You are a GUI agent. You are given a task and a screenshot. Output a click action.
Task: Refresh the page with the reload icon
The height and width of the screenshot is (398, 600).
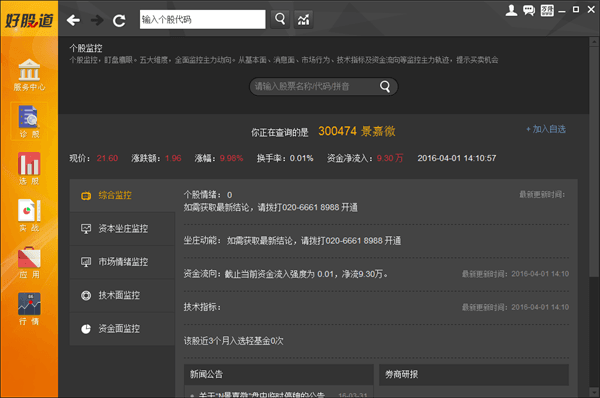119,20
